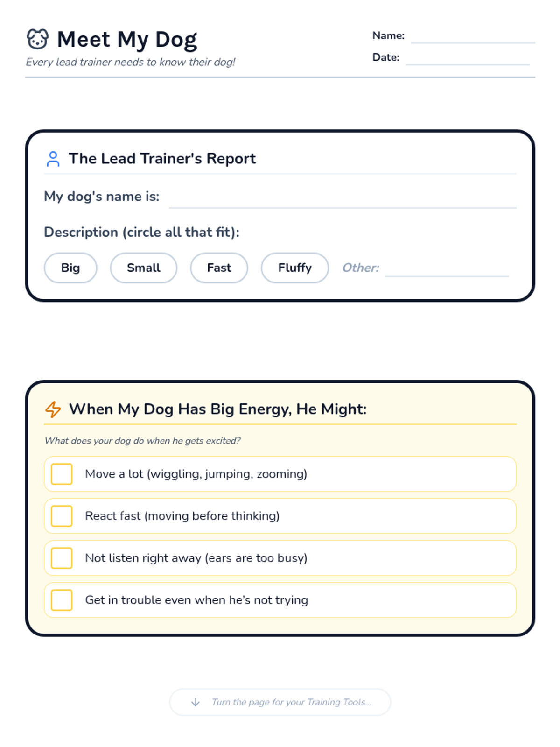Click the dog's name input line
Image resolution: width=560 pixels, height=747 pixels.
coord(343,201)
